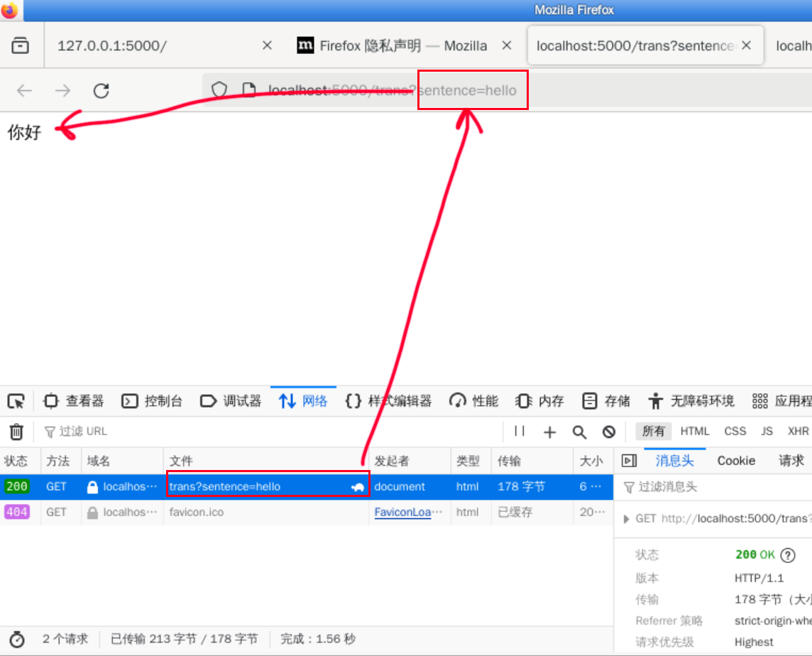Select the trans?sentence=hello request row
The height and width of the screenshot is (656, 812).
point(256,487)
